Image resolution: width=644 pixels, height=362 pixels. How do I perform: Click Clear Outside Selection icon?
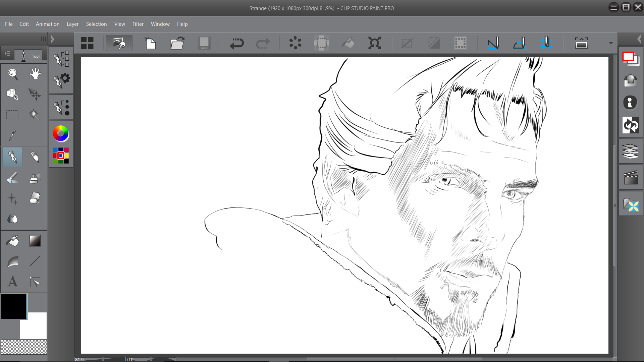pos(321,43)
